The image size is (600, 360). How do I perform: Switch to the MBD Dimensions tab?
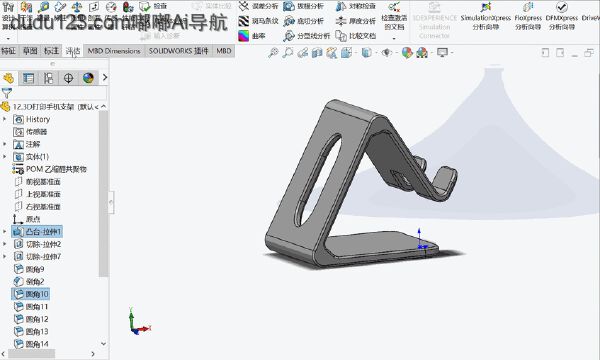click(114, 51)
